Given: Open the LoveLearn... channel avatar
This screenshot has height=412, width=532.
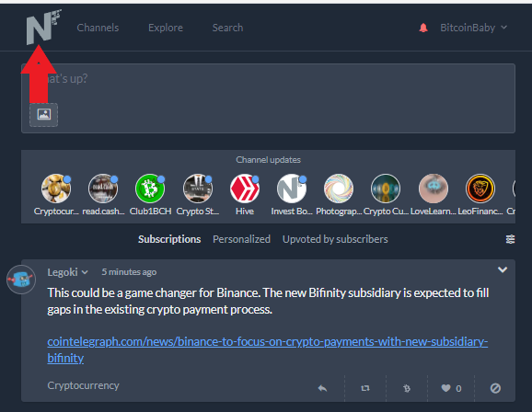Looking at the screenshot, I should 434,189.
